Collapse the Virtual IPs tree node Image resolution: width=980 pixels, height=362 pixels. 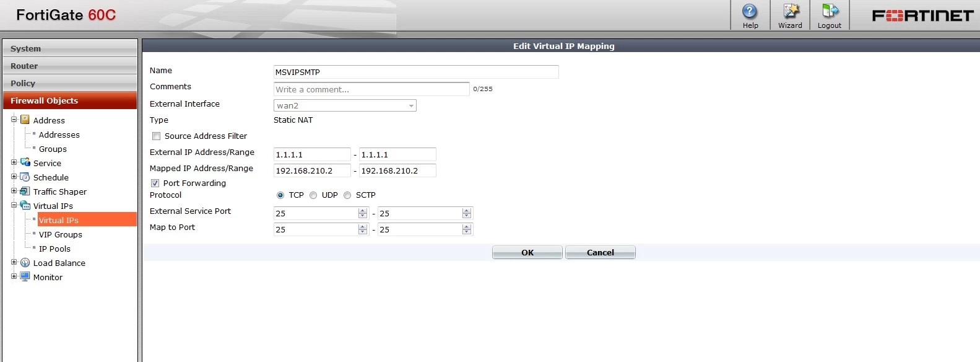[x=14, y=205]
